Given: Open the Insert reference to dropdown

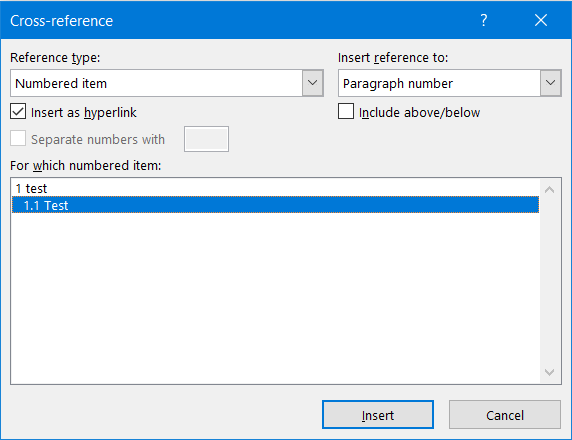Looking at the screenshot, I should pos(550,83).
